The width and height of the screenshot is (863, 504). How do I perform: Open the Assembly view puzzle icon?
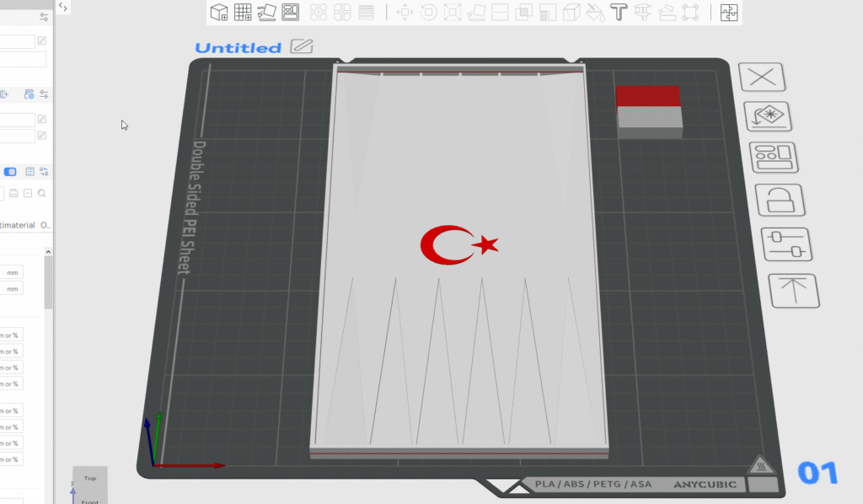pyautogui.click(x=729, y=12)
